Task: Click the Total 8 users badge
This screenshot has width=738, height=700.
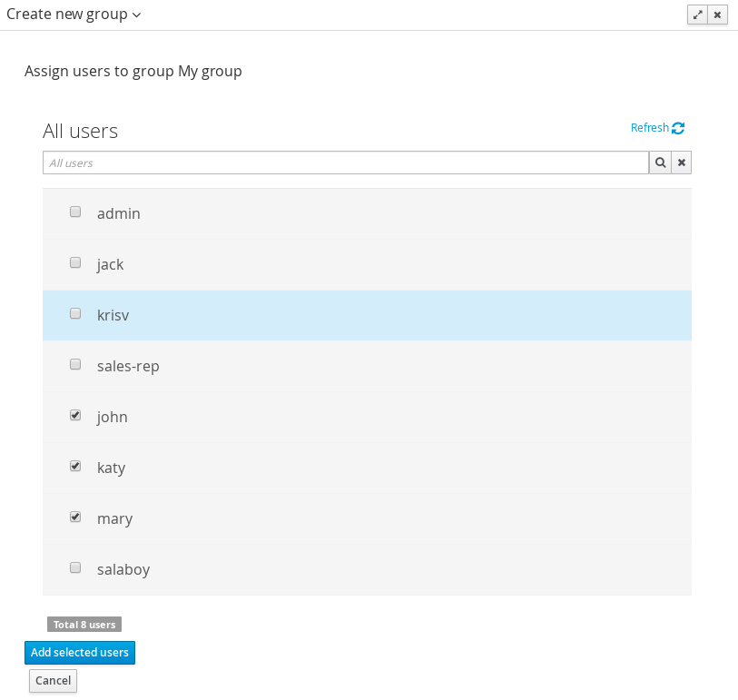Action: [x=84, y=625]
